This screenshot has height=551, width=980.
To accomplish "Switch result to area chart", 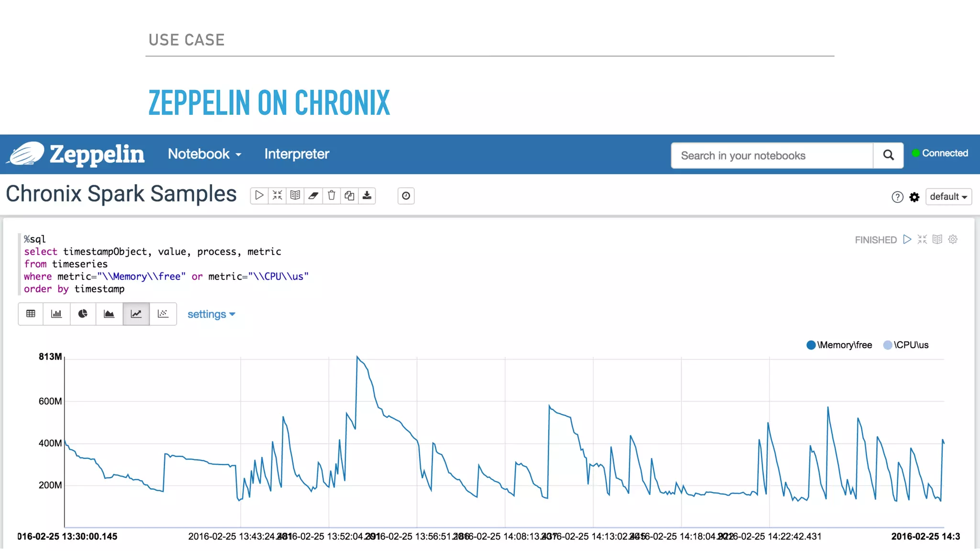I will pyautogui.click(x=109, y=314).
